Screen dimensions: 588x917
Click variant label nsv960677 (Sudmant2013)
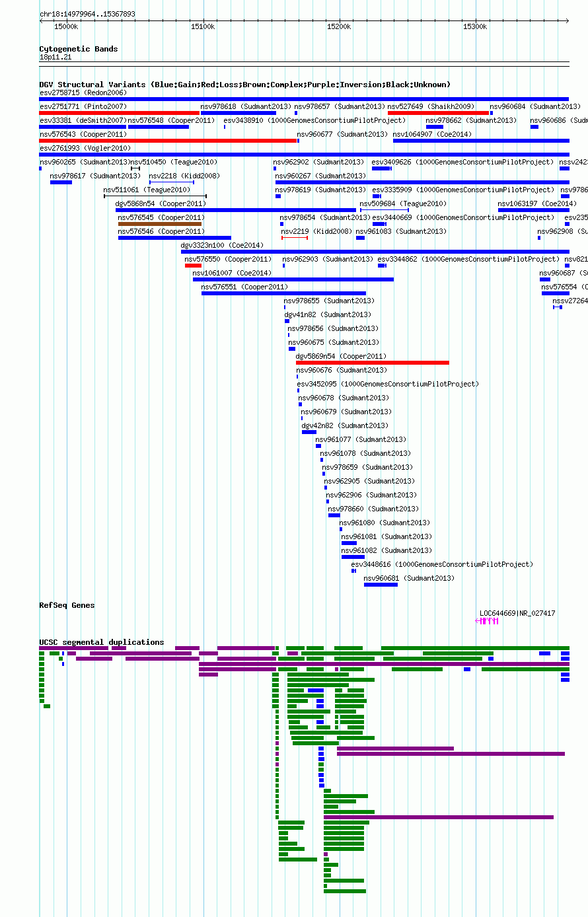(x=342, y=134)
